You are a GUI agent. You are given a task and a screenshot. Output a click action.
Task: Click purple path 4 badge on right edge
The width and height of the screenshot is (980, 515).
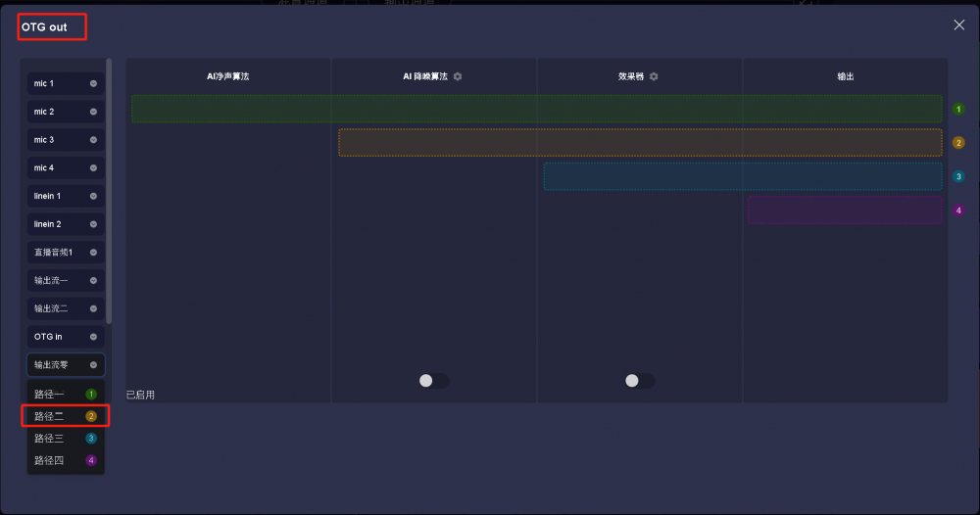958,211
